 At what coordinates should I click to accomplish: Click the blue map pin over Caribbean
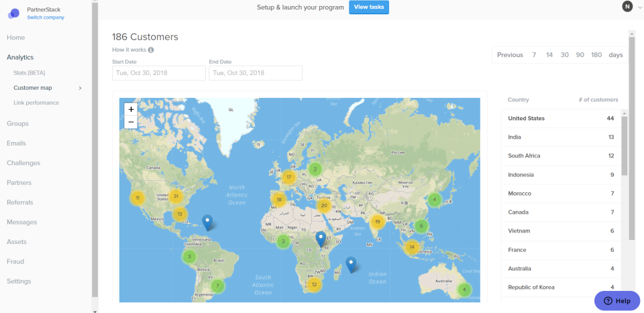(x=208, y=222)
